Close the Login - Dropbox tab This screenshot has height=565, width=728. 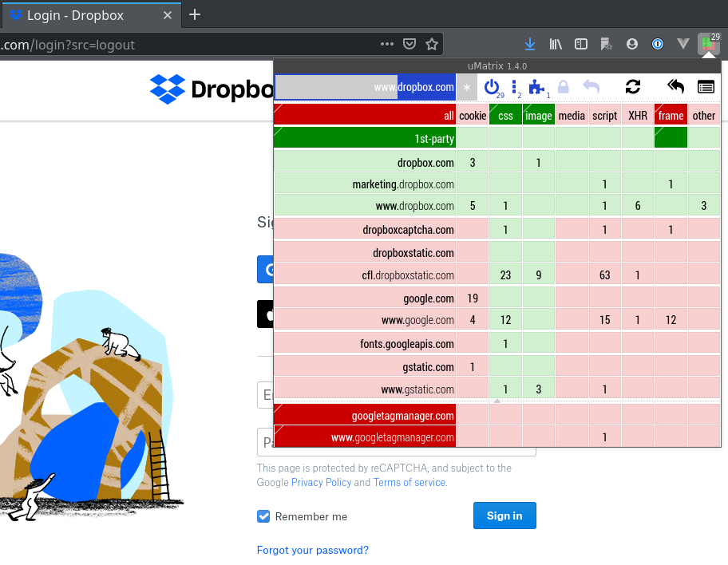[x=168, y=15]
